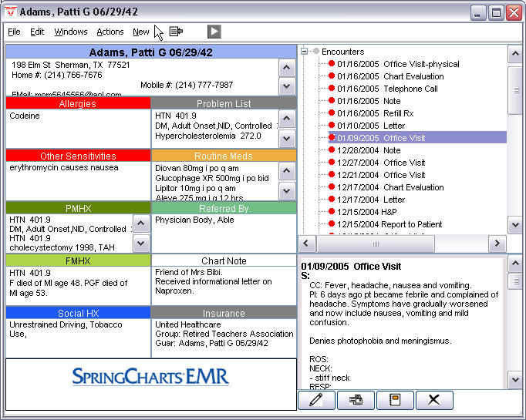This screenshot has height=420, width=526.
Task: Open the New menu
Action: (141, 32)
